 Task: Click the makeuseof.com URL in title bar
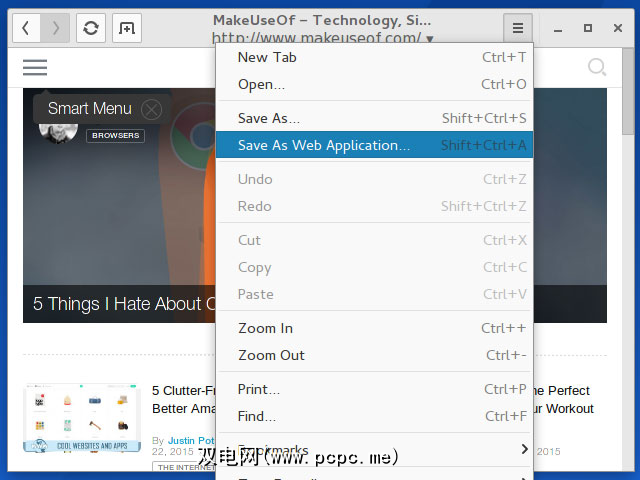pos(316,38)
